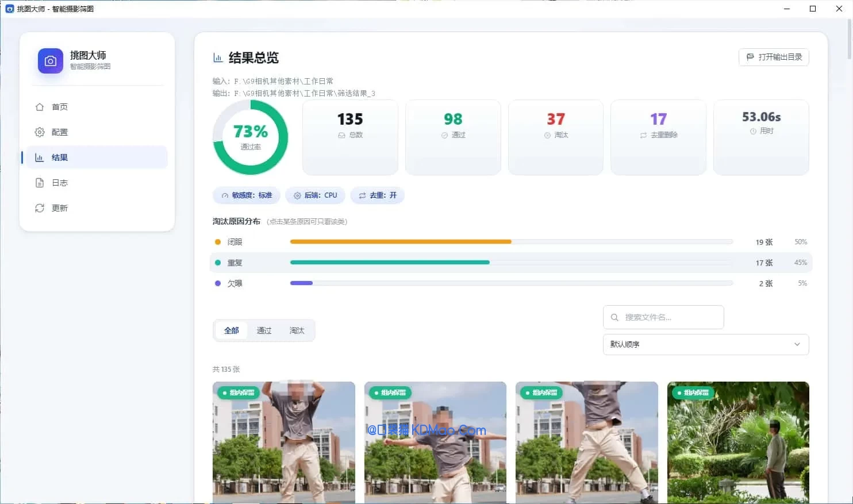The width and height of the screenshot is (853, 504).
Task: Click the search magnifier icon
Action: [614, 317]
